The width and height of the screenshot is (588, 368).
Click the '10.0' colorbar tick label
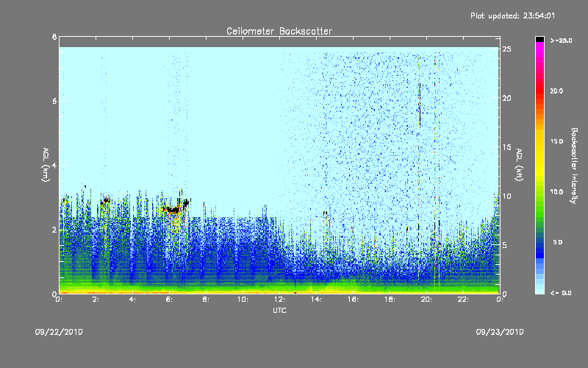(556, 192)
